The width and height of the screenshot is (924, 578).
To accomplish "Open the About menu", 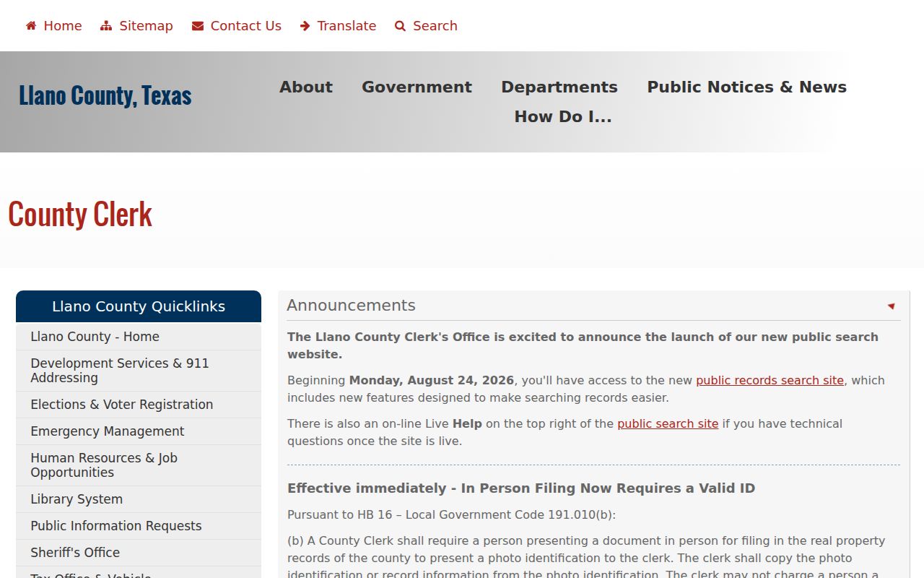I will coord(306,87).
